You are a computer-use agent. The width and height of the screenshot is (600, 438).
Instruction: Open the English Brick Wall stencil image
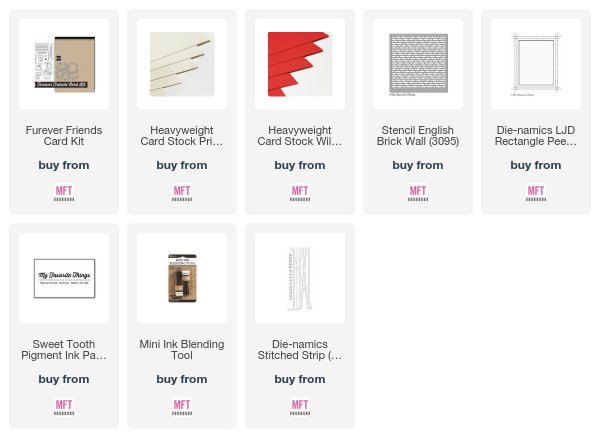point(418,64)
